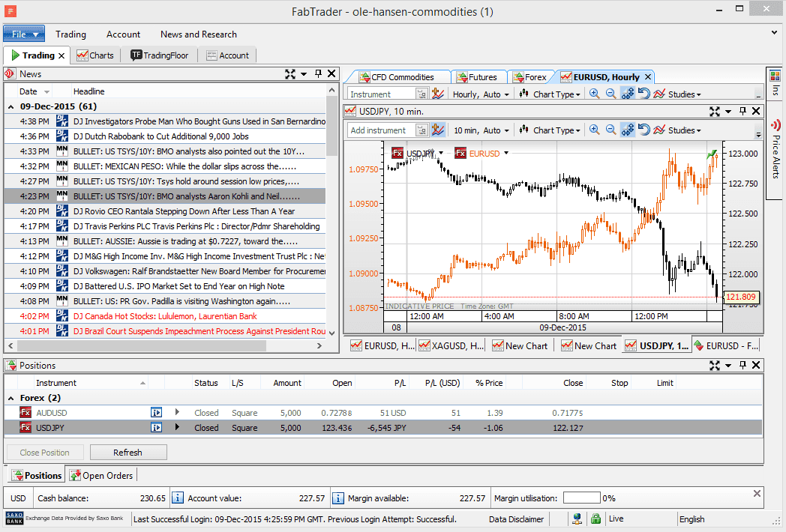This screenshot has height=532, width=786.
Task: Open the News panel options dropdown
Action: pos(304,74)
